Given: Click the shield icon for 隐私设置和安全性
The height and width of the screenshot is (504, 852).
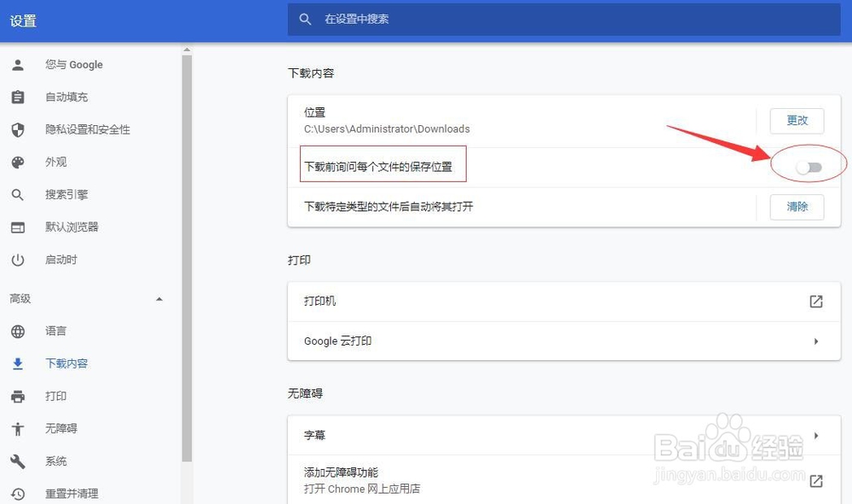Looking at the screenshot, I should 18,129.
